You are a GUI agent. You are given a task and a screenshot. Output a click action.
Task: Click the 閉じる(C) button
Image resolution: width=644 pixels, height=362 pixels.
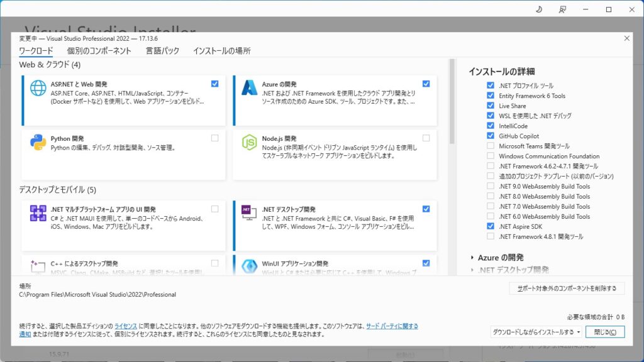[x=605, y=332]
